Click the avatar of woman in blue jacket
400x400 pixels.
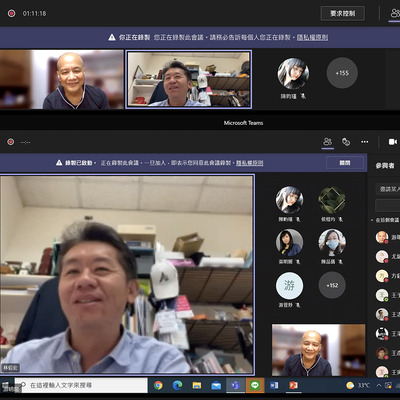click(289, 242)
